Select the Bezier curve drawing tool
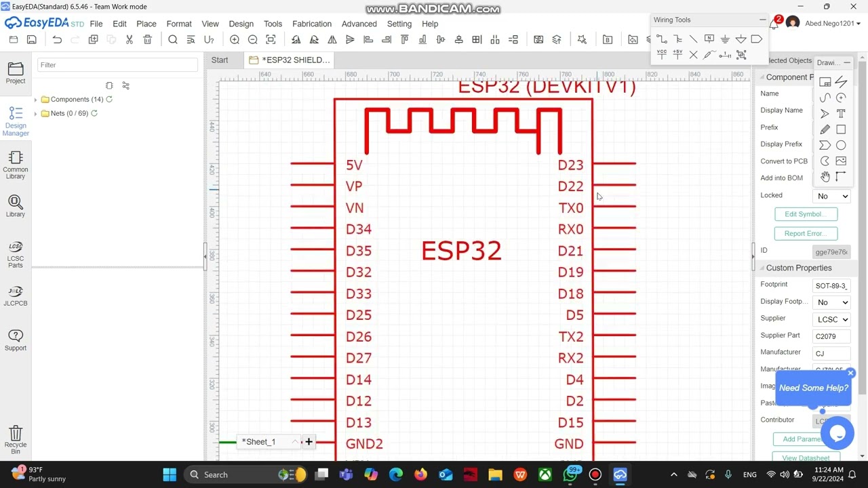This screenshot has height=488, width=868. click(825, 98)
